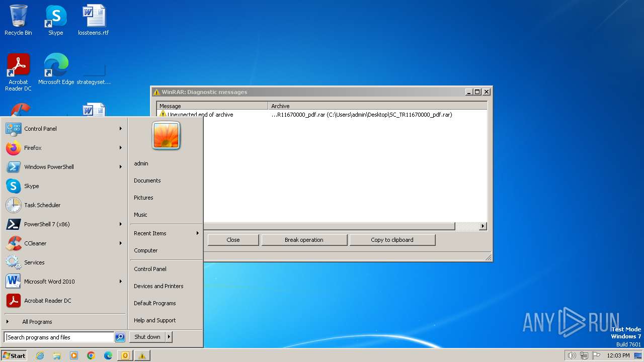Expand the Windows PowerShell jump list arrow
The height and width of the screenshot is (362, 644).
(121, 167)
